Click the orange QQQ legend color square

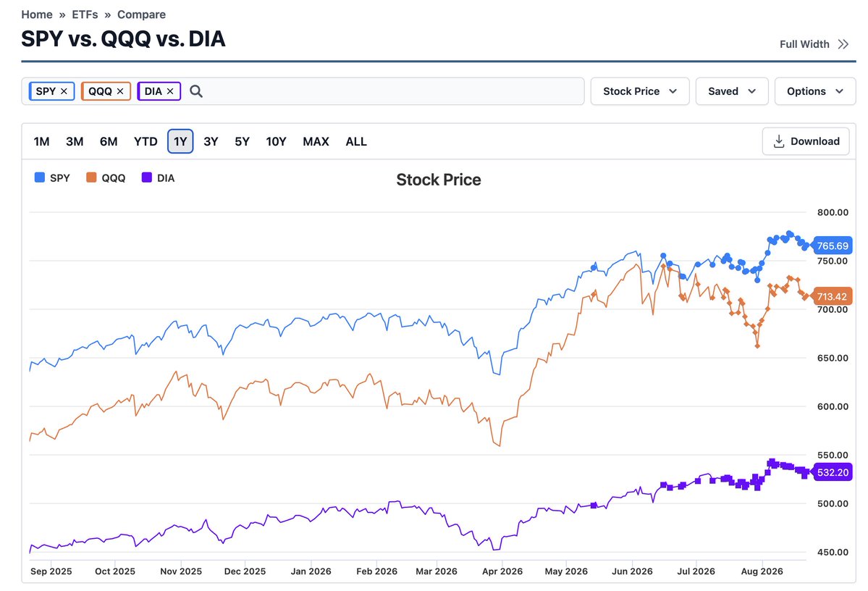(91, 177)
